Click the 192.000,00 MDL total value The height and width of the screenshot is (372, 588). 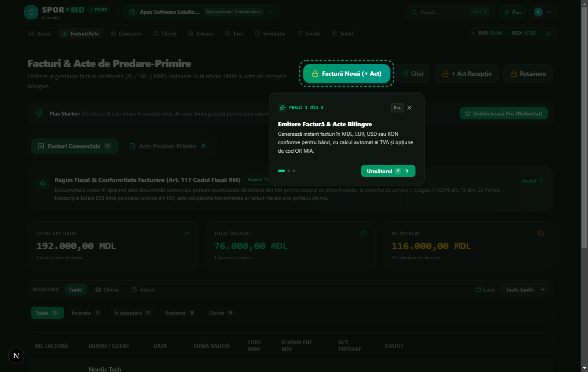[x=76, y=246]
